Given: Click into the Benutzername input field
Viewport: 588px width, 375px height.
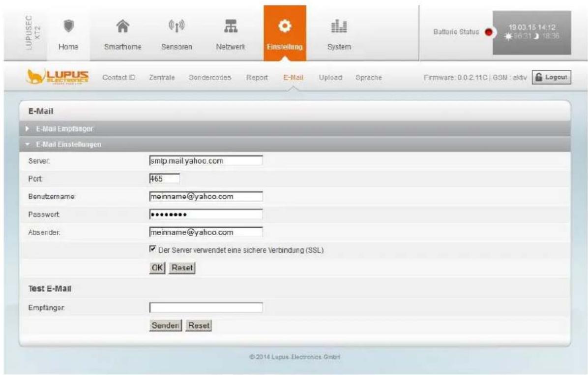Looking at the screenshot, I should [206, 196].
